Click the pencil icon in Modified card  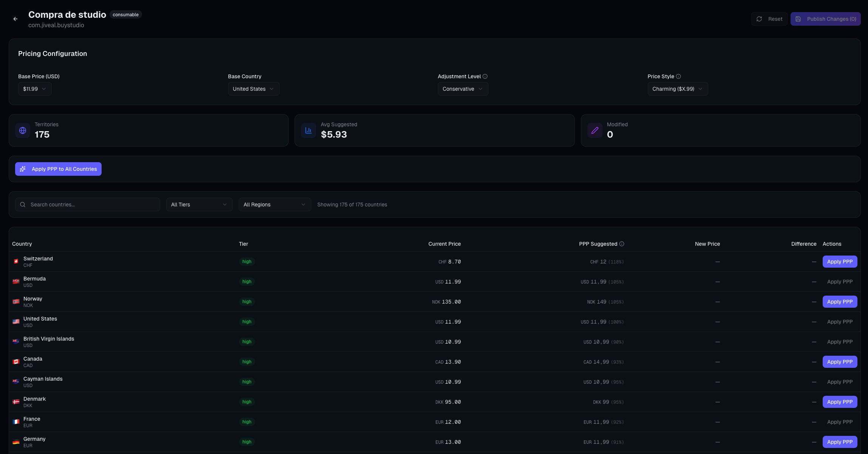tap(595, 130)
